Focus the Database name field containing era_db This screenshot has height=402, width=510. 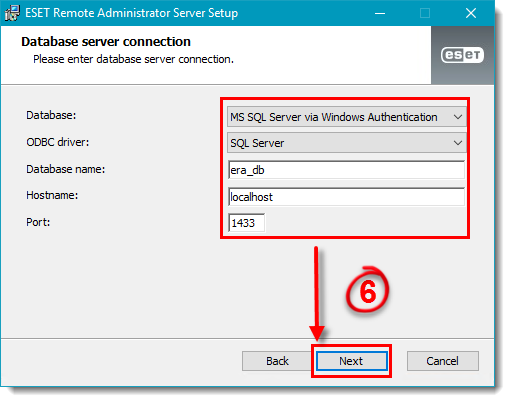[x=346, y=170]
